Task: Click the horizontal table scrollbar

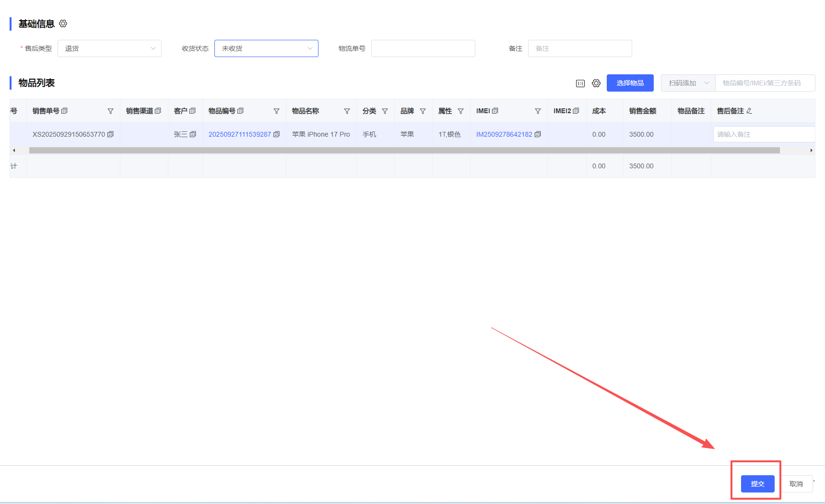Action: [x=404, y=151]
